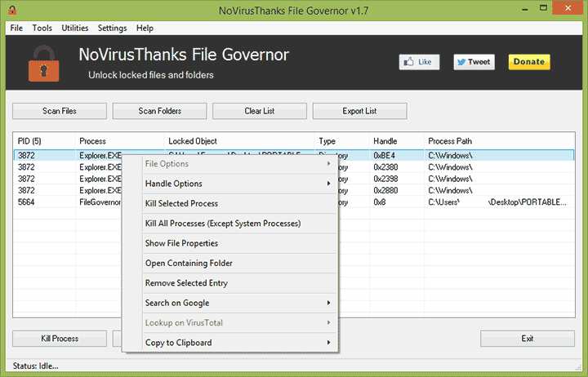The height and width of the screenshot is (377, 588).
Task: Click the Desktop\PORTABLE process path cell
Action: pos(497,202)
